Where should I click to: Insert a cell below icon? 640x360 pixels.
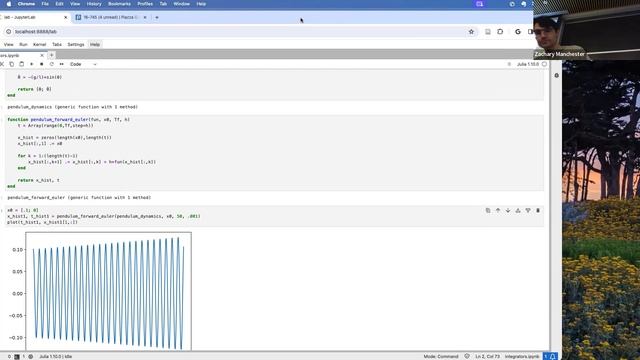click(528, 210)
